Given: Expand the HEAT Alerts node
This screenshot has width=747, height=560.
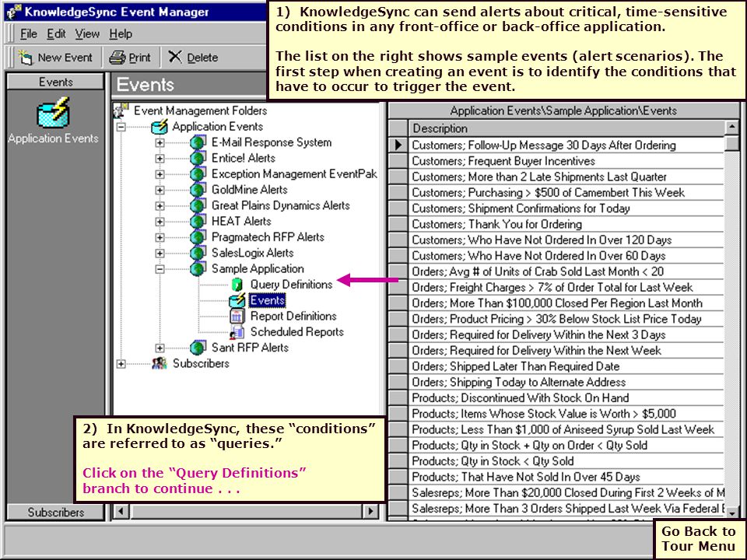Looking at the screenshot, I should (x=160, y=222).
